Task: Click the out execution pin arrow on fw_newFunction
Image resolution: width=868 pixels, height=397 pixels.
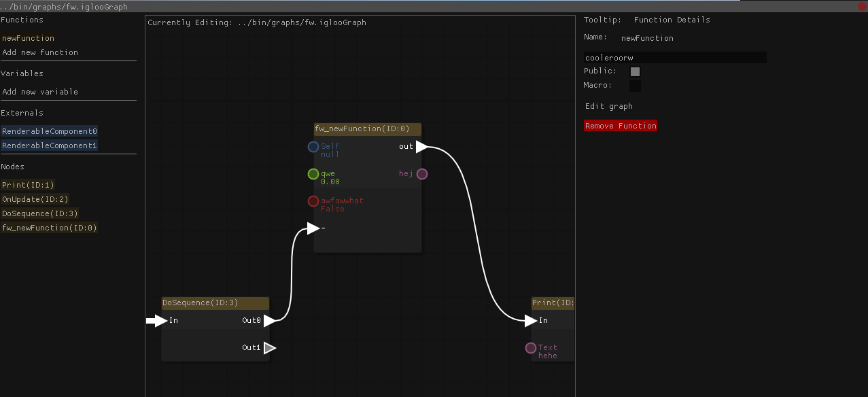Action: (x=422, y=147)
